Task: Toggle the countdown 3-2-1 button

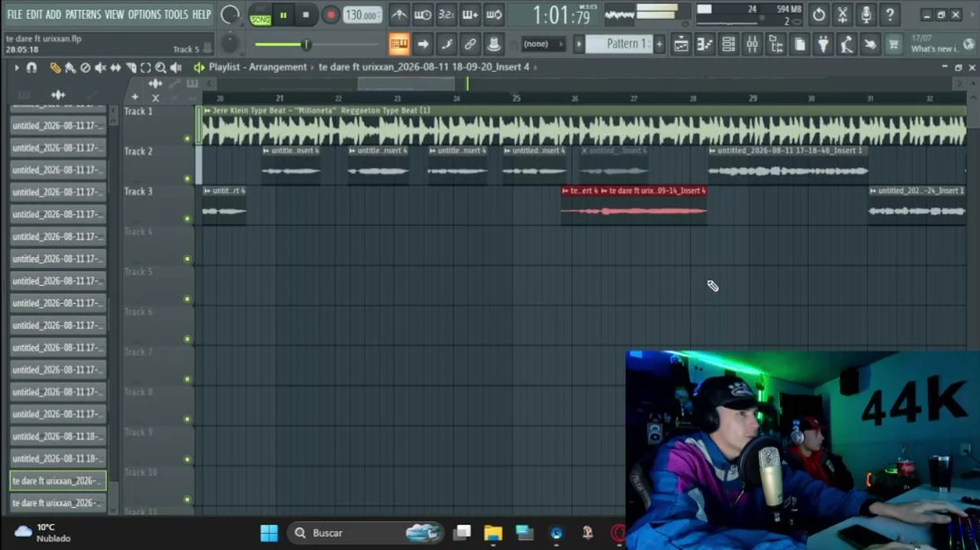Action: click(446, 15)
